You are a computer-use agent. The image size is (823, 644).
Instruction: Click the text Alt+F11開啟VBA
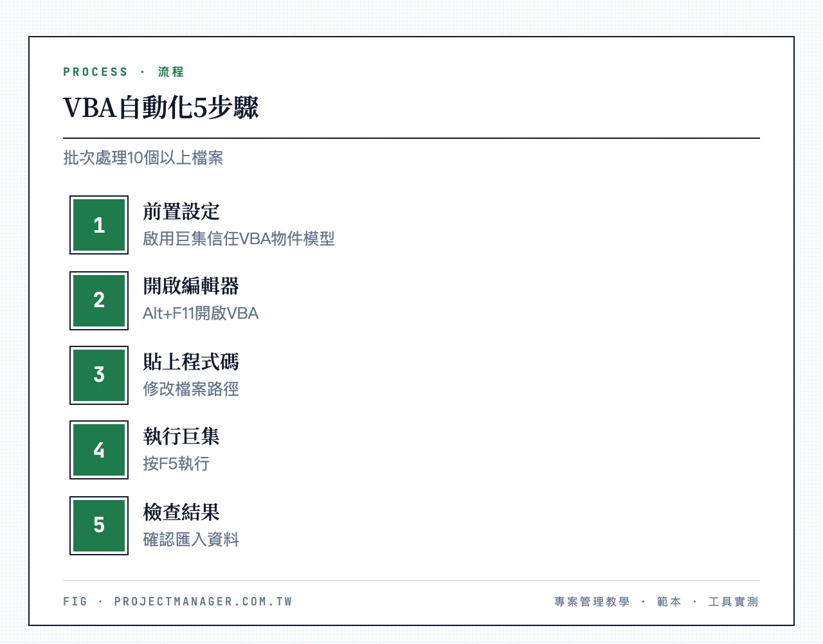pyautogui.click(x=201, y=313)
